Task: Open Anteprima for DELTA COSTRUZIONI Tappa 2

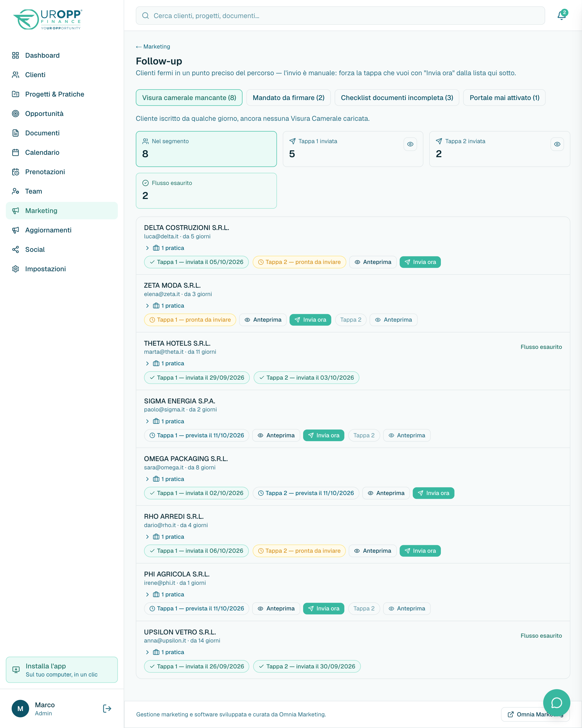Action: point(373,262)
